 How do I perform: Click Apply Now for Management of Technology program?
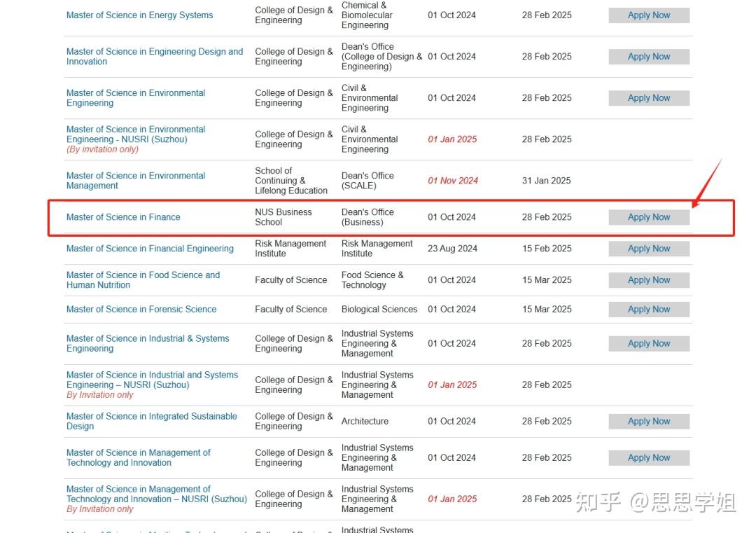coord(648,457)
